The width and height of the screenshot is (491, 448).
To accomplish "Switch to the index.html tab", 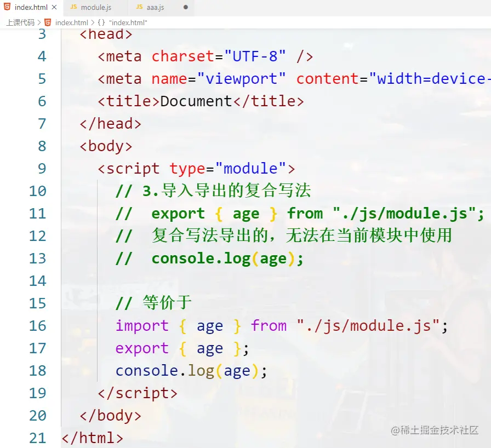I will tap(31, 7).
